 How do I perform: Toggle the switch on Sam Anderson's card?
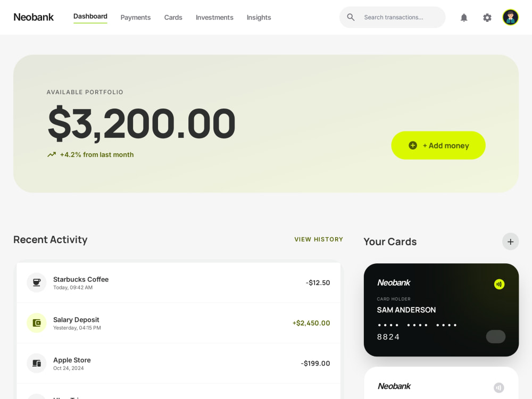click(496, 337)
